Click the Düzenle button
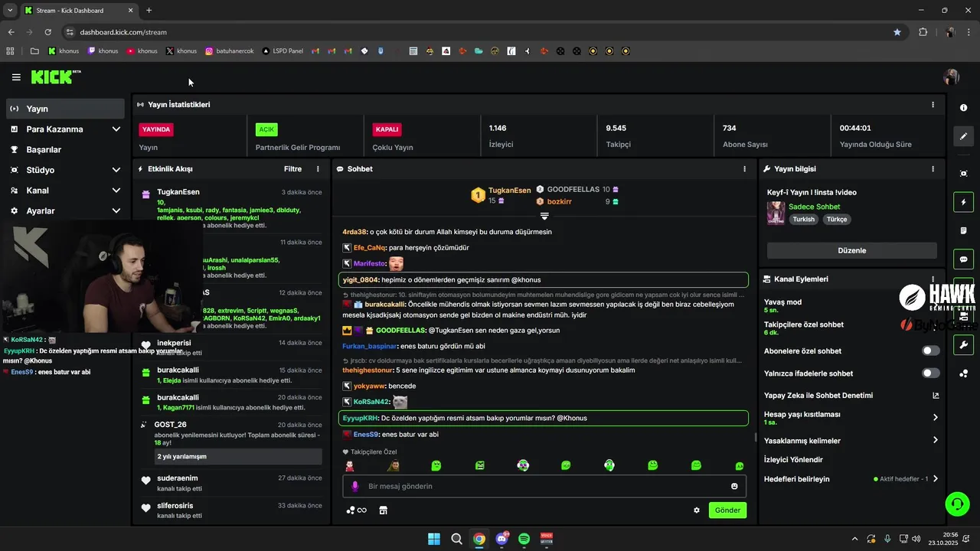The height and width of the screenshot is (551, 980). click(851, 250)
